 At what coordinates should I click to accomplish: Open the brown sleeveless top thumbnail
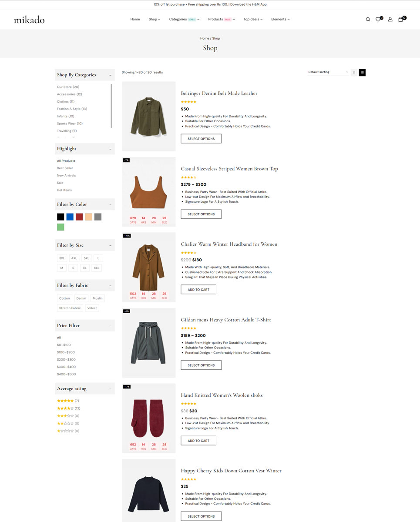pos(148,192)
